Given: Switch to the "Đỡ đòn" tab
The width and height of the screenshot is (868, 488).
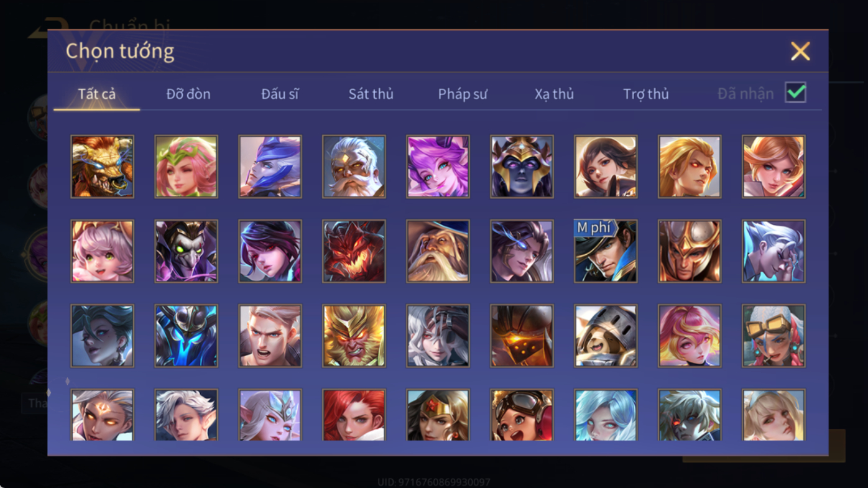Looking at the screenshot, I should pos(188,94).
